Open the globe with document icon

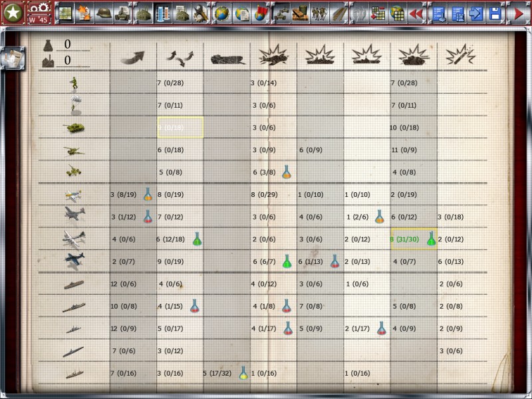point(241,13)
